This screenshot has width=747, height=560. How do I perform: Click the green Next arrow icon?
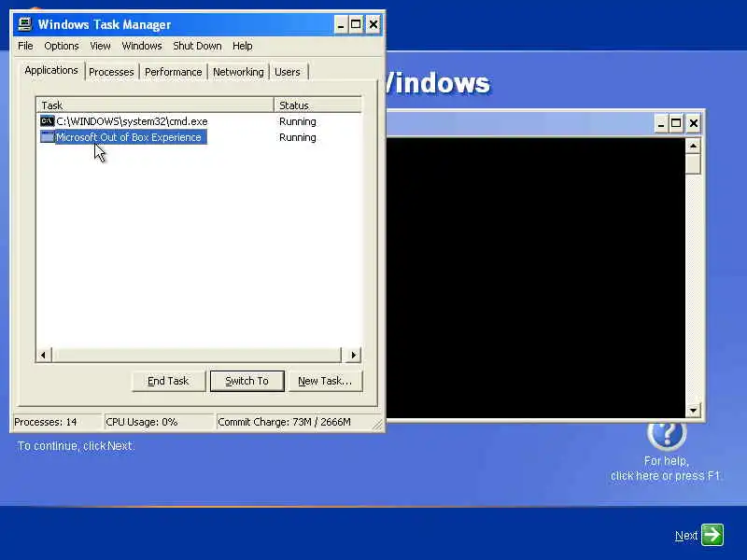click(x=712, y=535)
